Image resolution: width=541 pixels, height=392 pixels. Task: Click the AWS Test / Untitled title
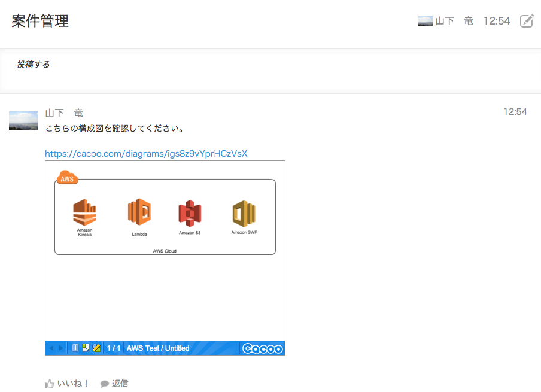click(158, 348)
